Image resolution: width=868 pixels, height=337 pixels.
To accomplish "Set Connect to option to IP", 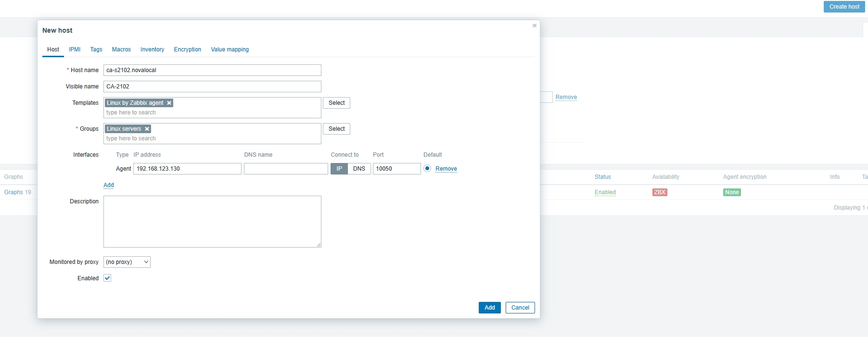I will 339,169.
